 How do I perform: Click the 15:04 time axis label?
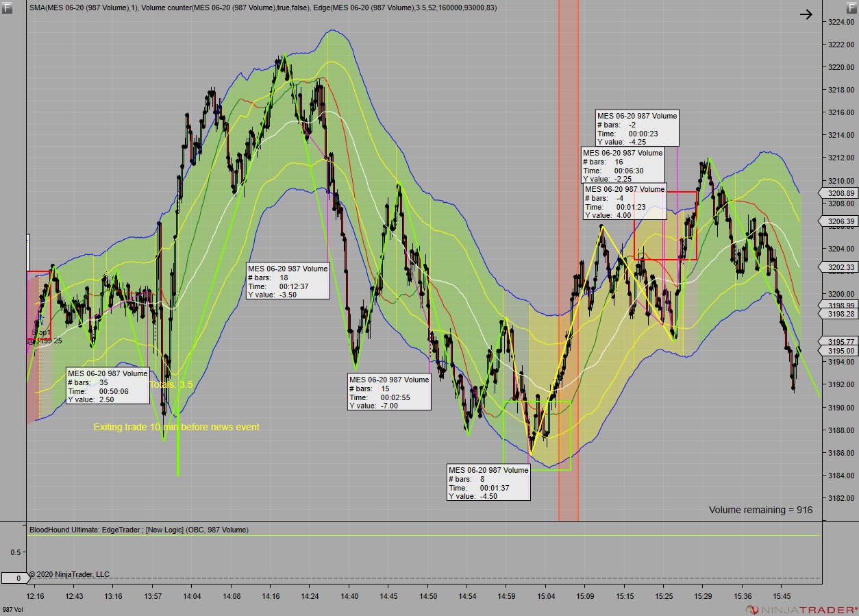click(545, 597)
